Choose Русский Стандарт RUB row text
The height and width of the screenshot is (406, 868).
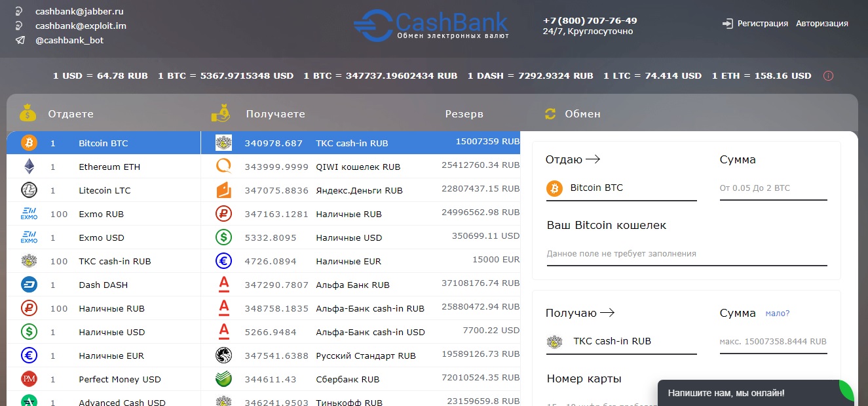click(x=366, y=355)
